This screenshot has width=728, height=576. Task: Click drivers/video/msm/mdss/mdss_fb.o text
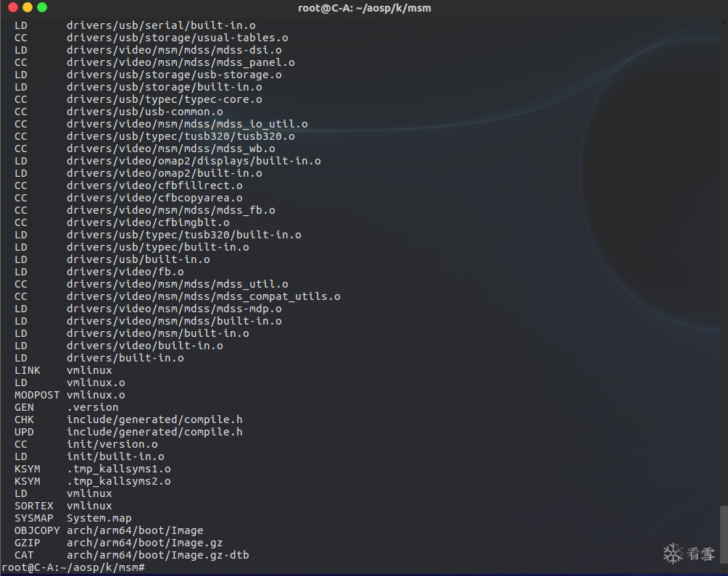171,210
